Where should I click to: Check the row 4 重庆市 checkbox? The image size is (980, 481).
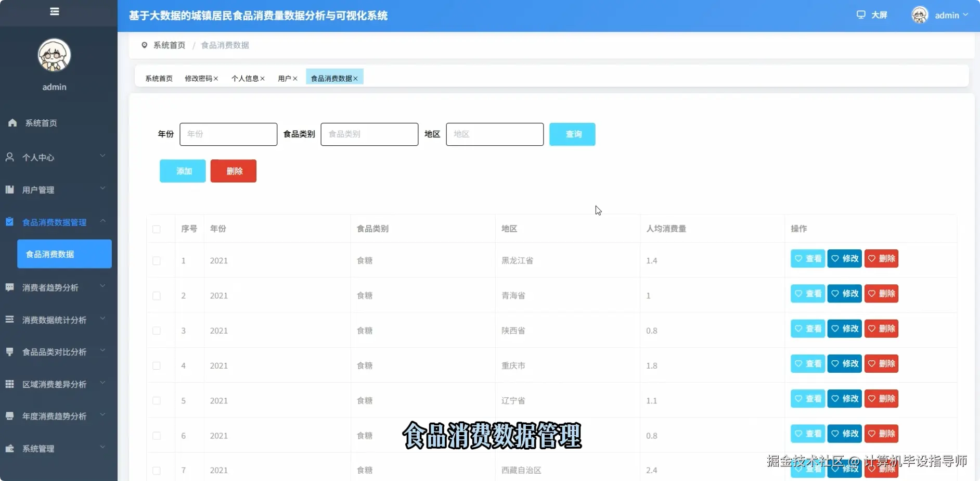coord(157,365)
